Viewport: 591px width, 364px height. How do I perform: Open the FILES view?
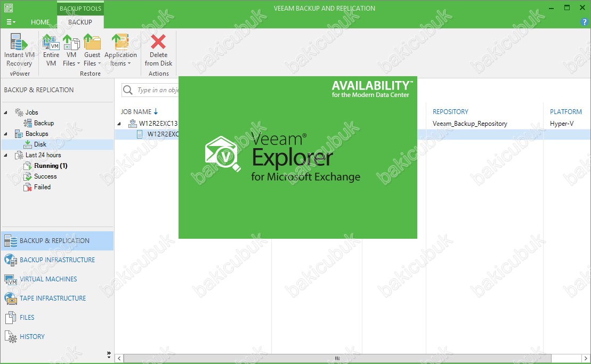[x=58, y=318]
